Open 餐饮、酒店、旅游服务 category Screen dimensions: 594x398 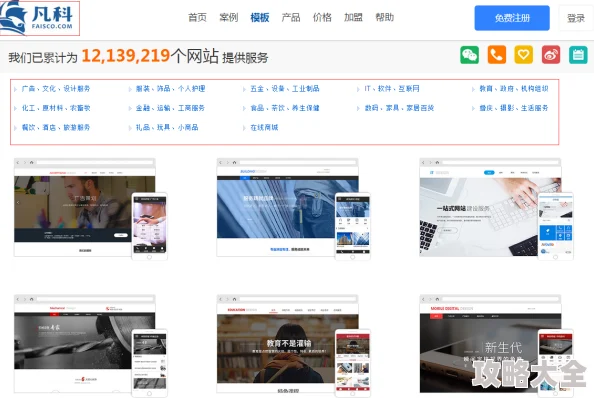coord(56,128)
